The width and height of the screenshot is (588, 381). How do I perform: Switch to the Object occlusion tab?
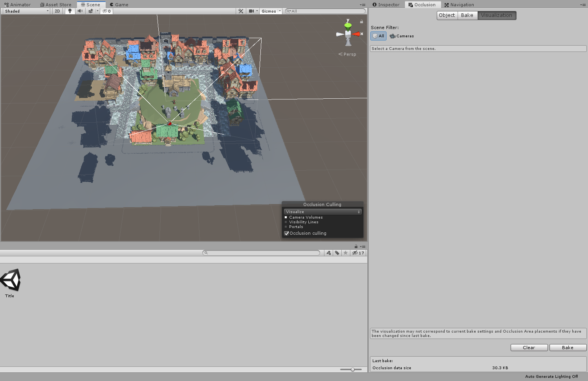(447, 15)
